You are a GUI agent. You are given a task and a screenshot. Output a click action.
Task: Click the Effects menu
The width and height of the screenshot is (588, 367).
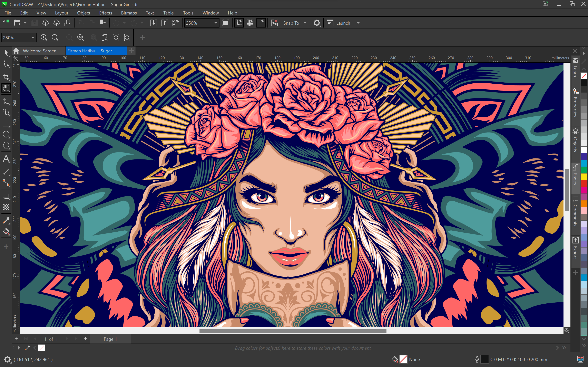coord(105,13)
